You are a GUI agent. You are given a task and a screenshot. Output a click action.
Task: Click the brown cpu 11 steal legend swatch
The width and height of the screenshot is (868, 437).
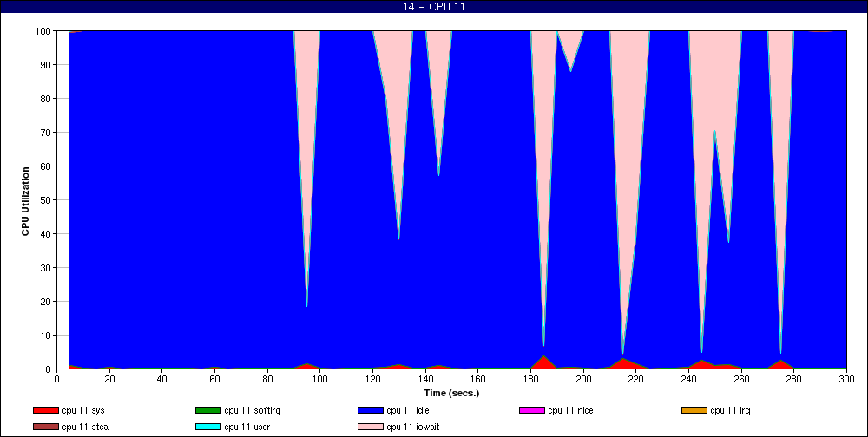45,427
